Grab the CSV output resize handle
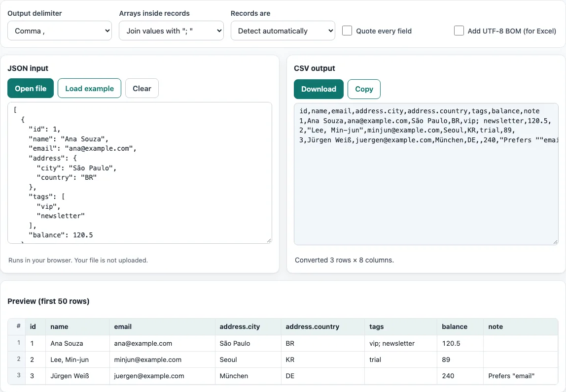Image resolution: width=566 pixels, height=392 pixels. tap(555, 242)
